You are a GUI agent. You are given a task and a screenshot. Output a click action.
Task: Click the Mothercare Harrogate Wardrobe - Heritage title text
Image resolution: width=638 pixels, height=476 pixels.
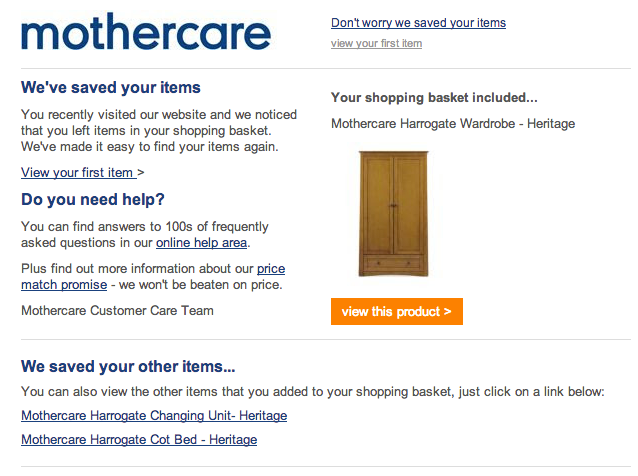(x=453, y=123)
